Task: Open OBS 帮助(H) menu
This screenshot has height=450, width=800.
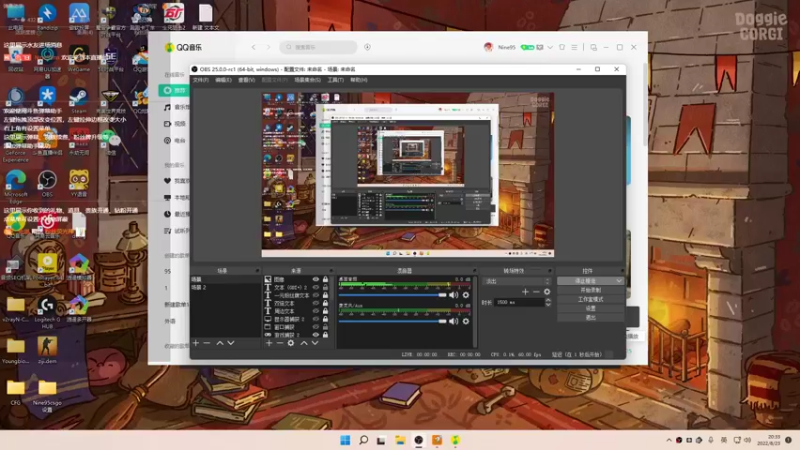Action: click(359, 80)
